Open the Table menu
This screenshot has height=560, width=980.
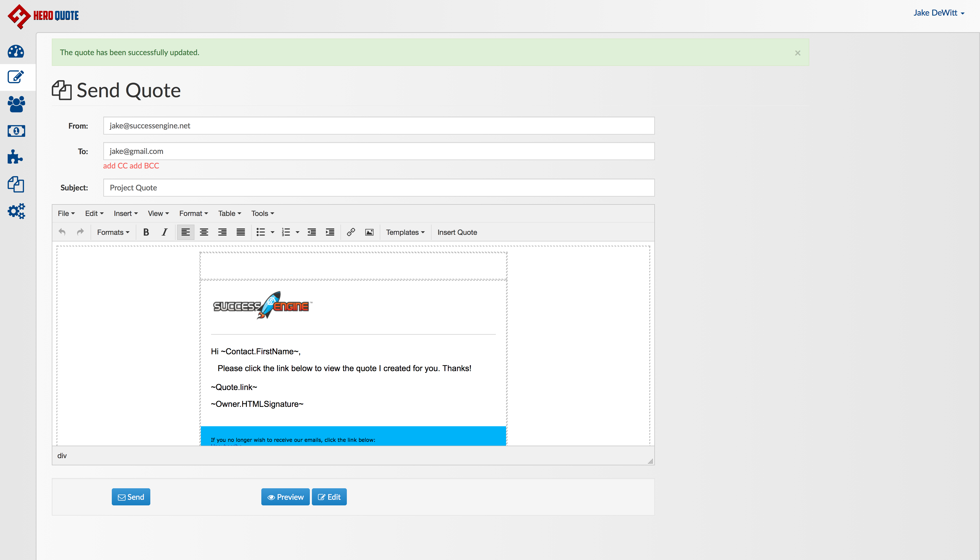(x=229, y=213)
